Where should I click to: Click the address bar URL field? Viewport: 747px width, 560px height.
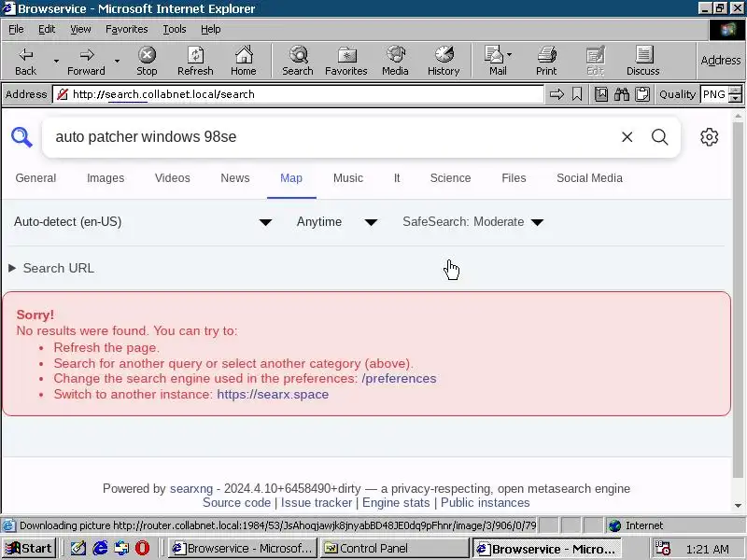pyautogui.click(x=298, y=94)
